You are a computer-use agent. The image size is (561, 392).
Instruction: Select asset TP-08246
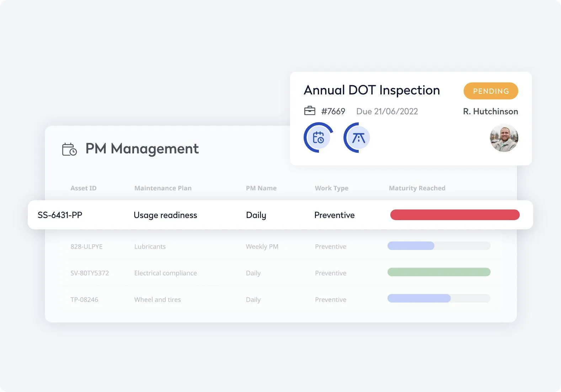(x=84, y=300)
